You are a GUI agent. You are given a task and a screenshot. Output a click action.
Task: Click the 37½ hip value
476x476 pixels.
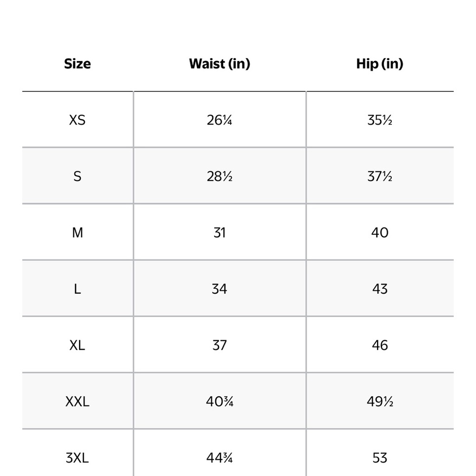[380, 177]
